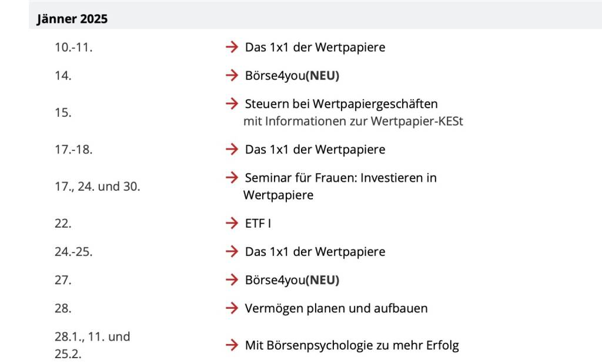
Task: Click the arrow beside the 17.-18. Wertpapiere seminar
Action: point(231,149)
